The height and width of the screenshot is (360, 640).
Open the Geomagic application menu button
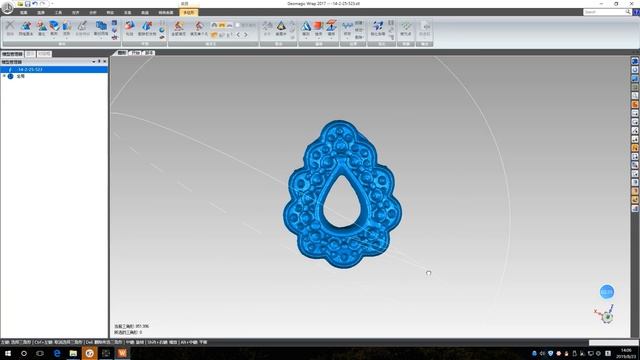7,7
